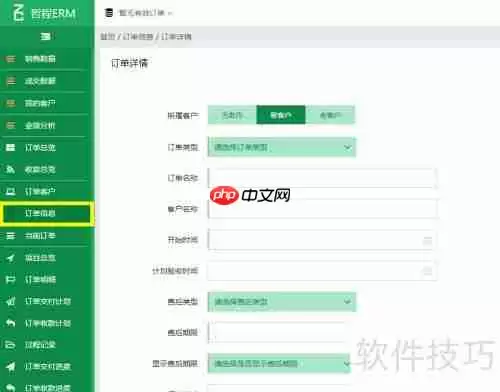Click the lines icon beside 当前订单
The width and height of the screenshot is (500, 392).
pyautogui.click(x=11, y=236)
